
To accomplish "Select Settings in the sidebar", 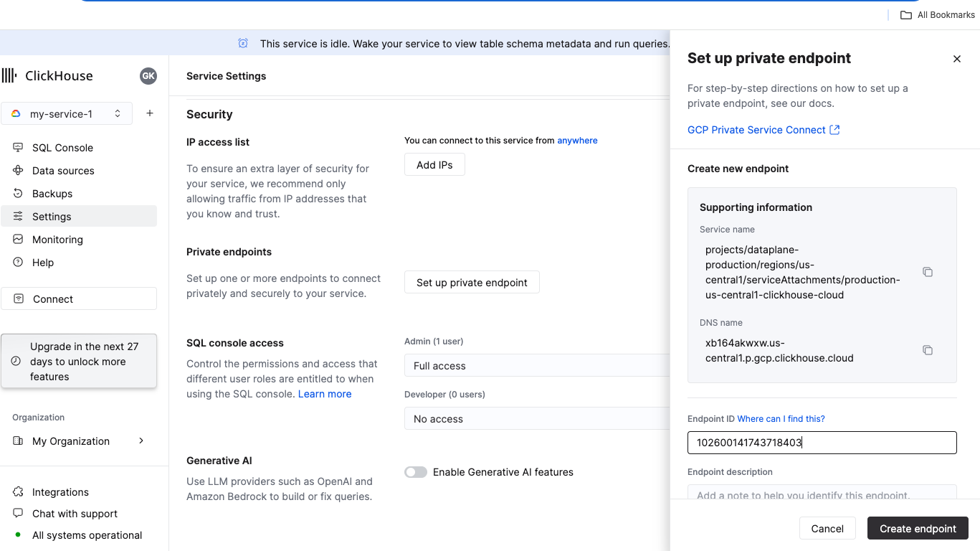I will 50,216.
